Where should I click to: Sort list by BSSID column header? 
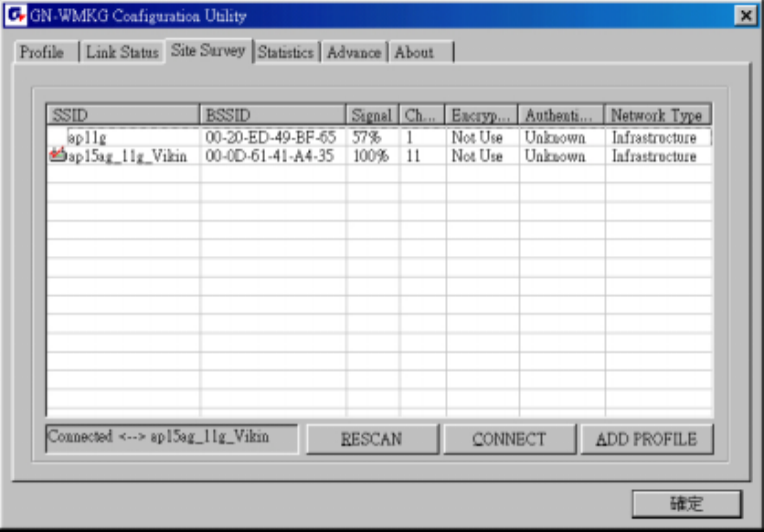pyautogui.click(x=272, y=115)
